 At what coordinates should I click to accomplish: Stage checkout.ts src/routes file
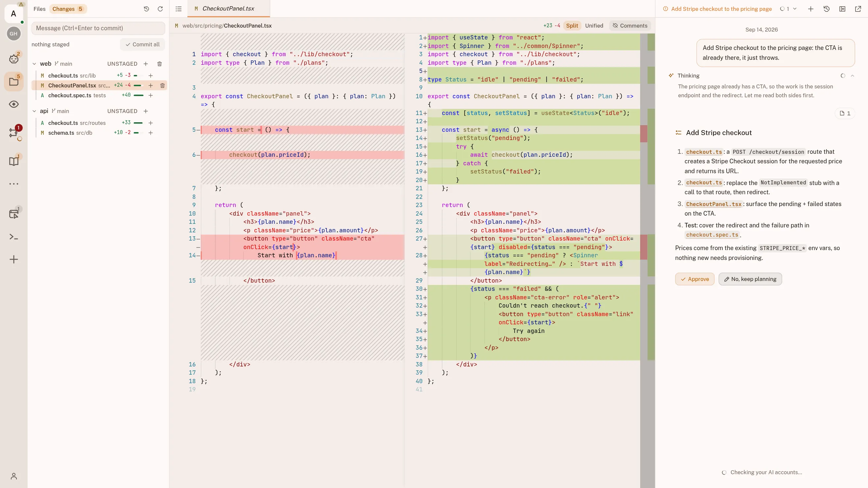[x=151, y=123]
